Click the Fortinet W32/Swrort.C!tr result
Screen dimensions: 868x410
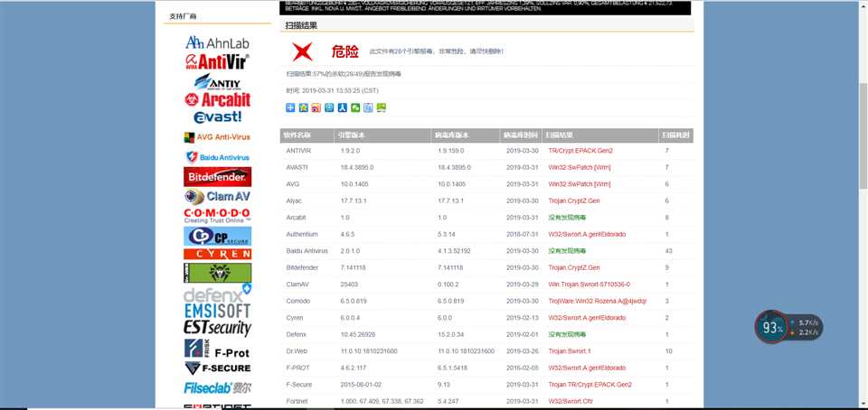tap(571, 401)
